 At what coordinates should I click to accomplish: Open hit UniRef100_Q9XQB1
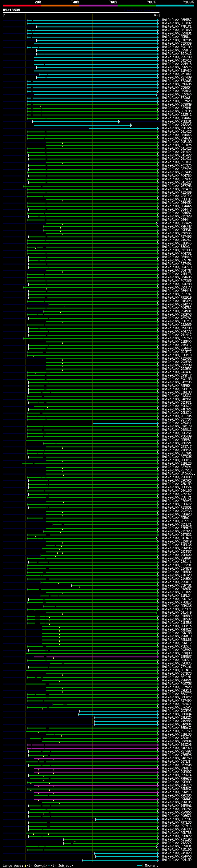[x=176, y=33]
